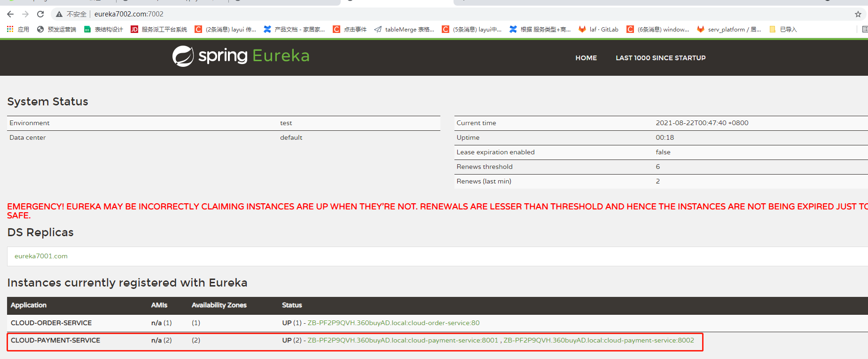Go to HOME in Eureka navbar
868x359 pixels.
(586, 58)
